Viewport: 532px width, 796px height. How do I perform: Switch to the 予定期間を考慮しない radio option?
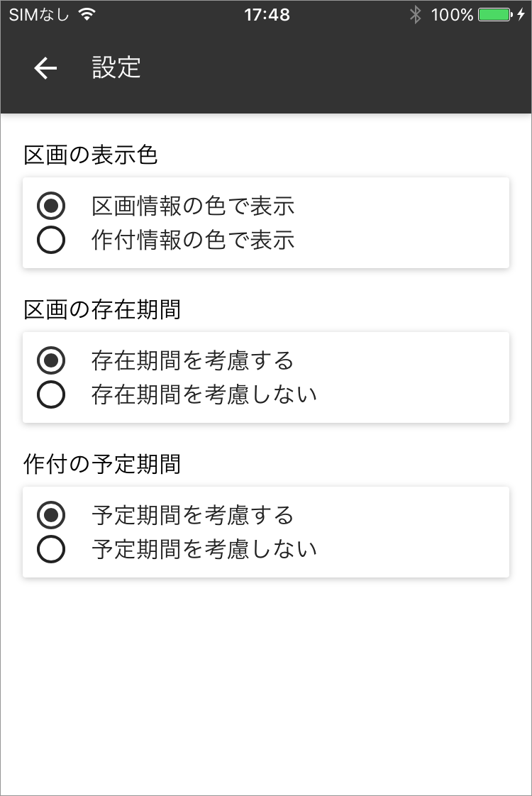coord(51,549)
